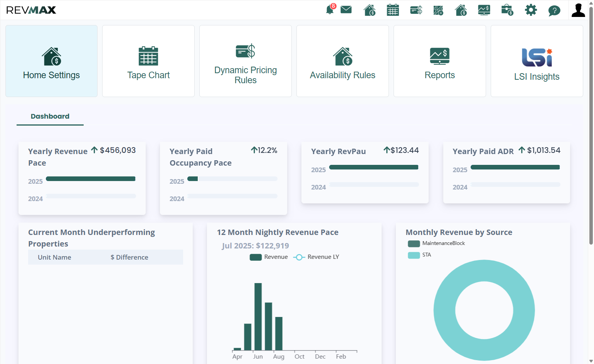
Task: Open the monitor chart reports icon in toolbar
Action: coord(484,10)
